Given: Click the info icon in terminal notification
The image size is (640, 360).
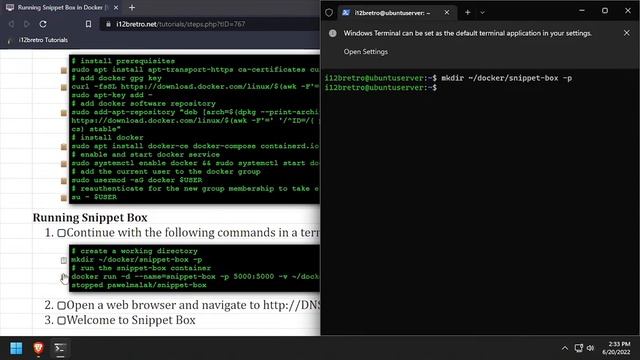Looking at the screenshot, I should (333, 33).
